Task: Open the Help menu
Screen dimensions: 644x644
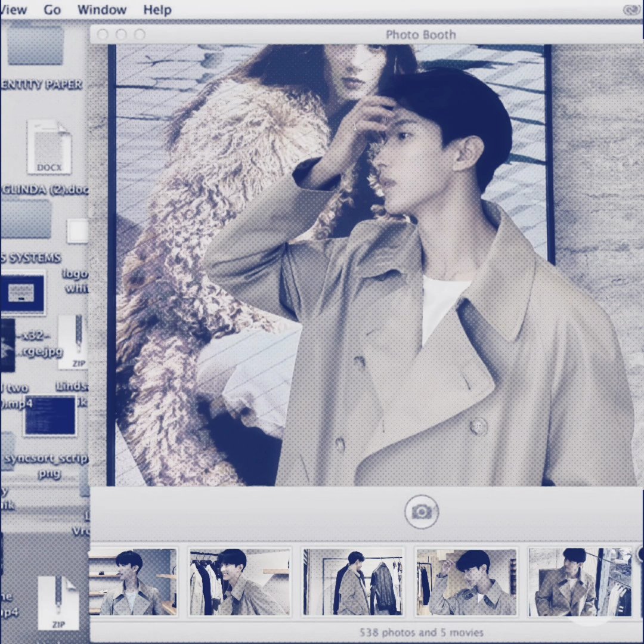Action: click(157, 10)
